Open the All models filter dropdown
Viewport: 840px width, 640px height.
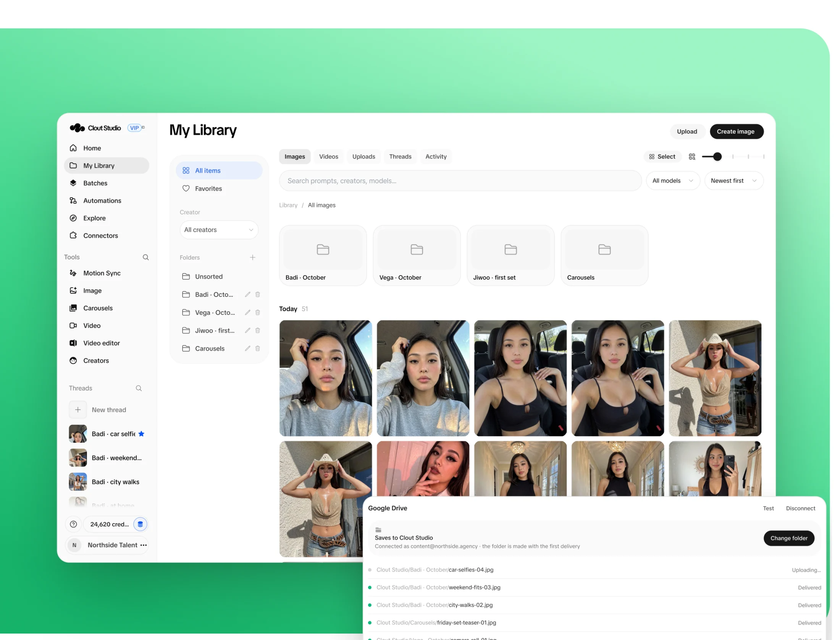click(673, 181)
